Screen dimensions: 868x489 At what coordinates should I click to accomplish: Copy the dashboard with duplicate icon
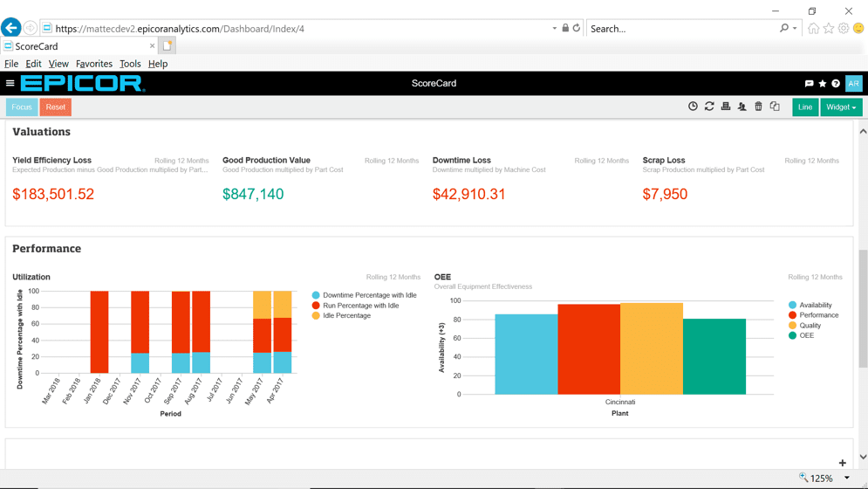[775, 107]
